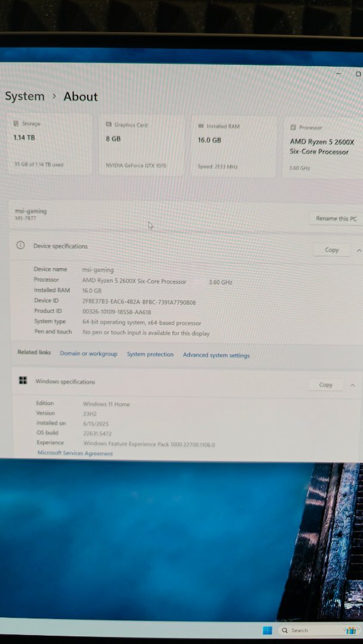Copy the Device specifications

(331, 250)
